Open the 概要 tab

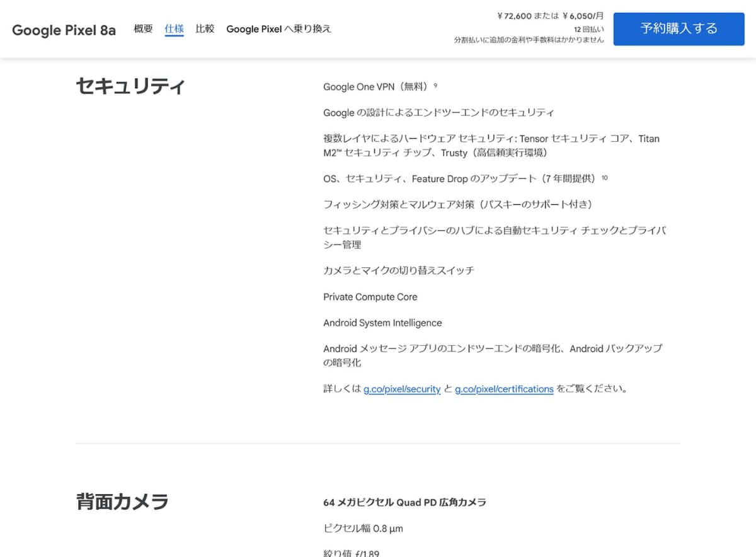tap(143, 28)
